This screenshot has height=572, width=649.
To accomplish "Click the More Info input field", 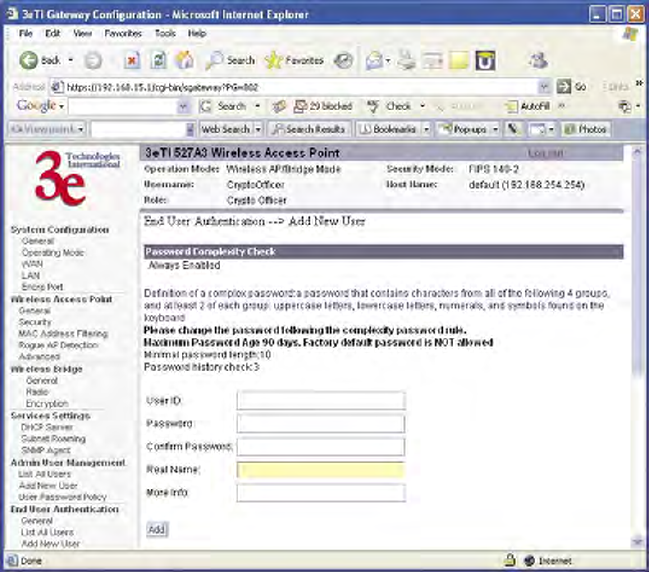I will click(321, 493).
